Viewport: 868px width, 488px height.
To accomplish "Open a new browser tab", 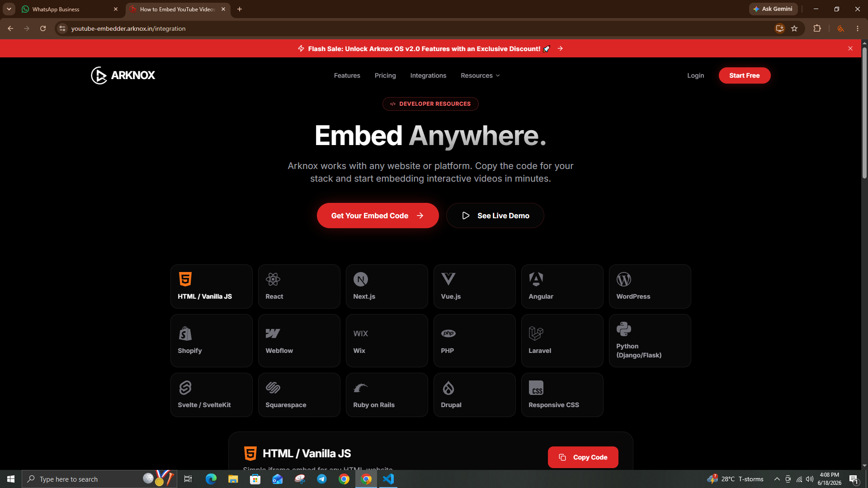I will pyautogui.click(x=240, y=9).
